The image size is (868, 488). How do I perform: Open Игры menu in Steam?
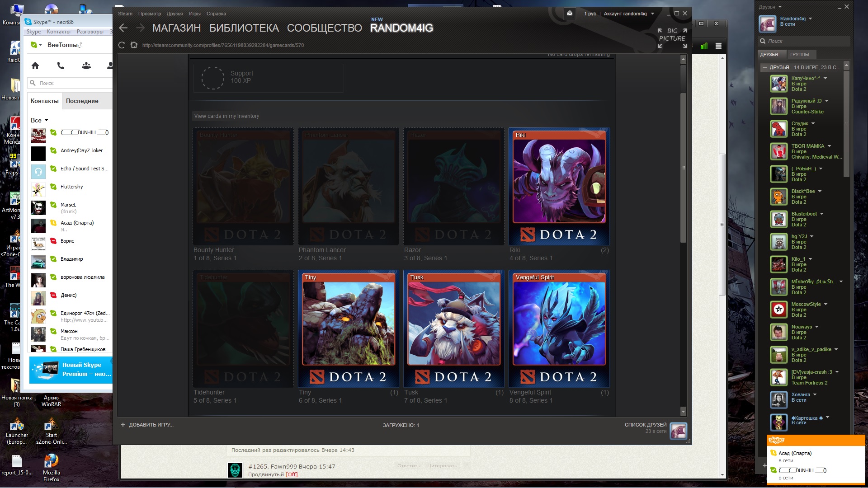(195, 14)
